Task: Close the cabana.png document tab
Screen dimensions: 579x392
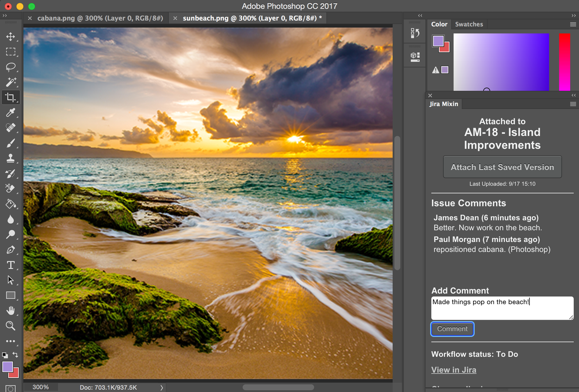Action: [30, 18]
